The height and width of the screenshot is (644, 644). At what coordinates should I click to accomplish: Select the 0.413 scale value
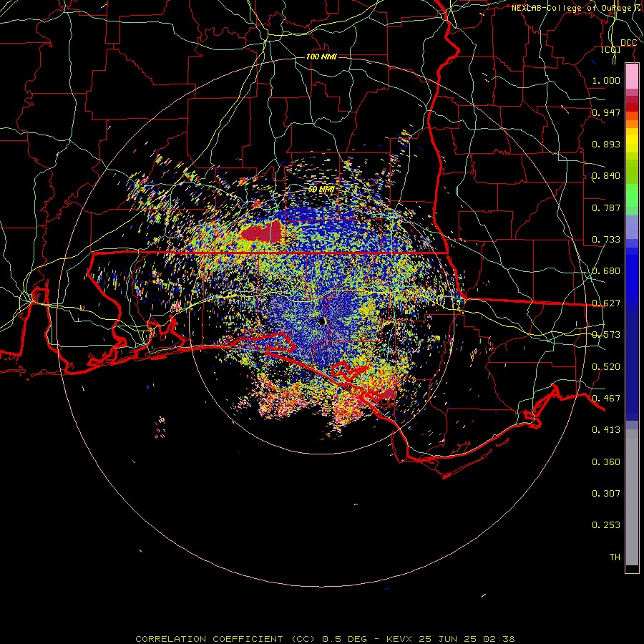(606, 430)
